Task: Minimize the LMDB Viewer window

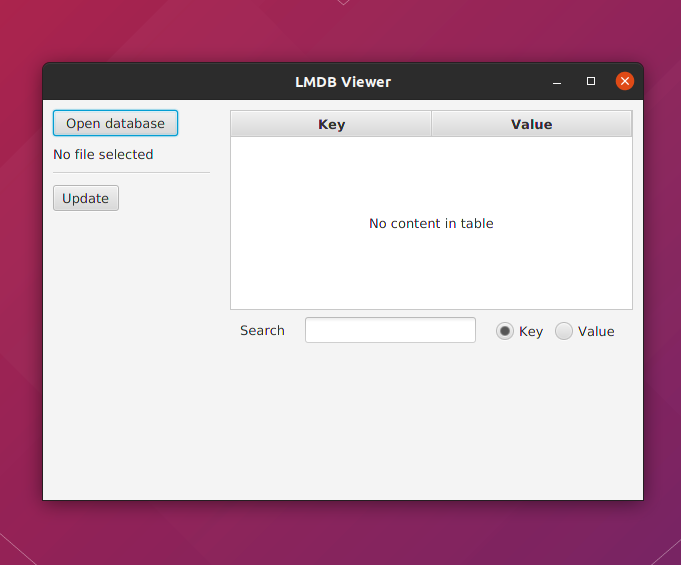Action: click(557, 82)
